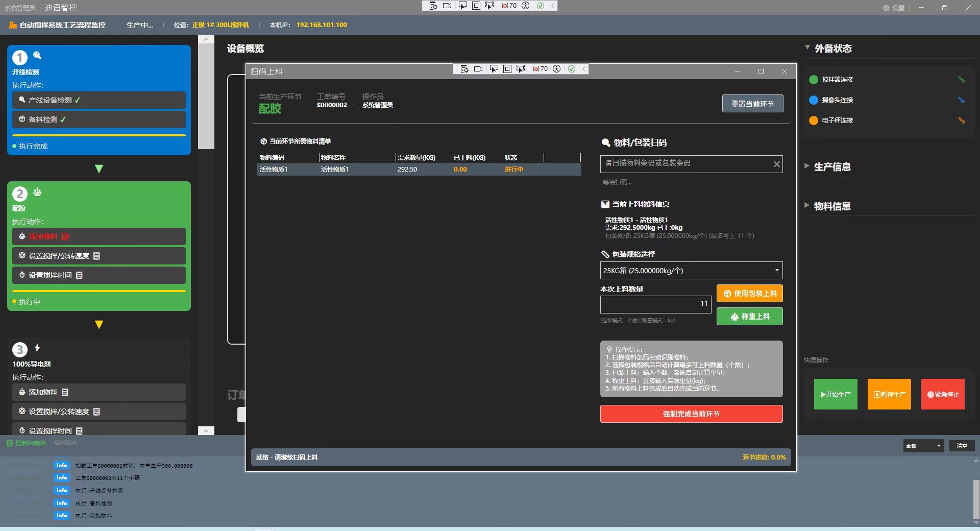Click the red 紧急停止 button
This screenshot has width=980, height=531.
(x=943, y=394)
